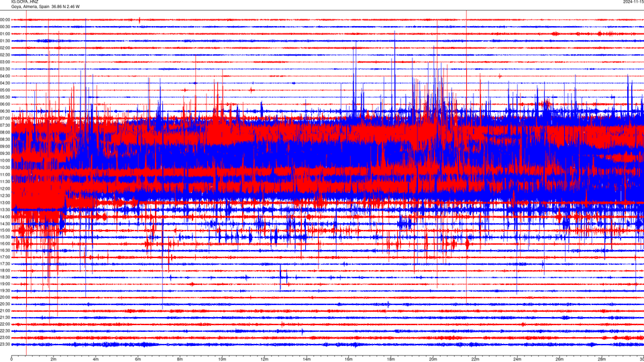Select the 20:00 time label
The height and width of the screenshot is (362, 644).
pyautogui.click(x=5, y=298)
